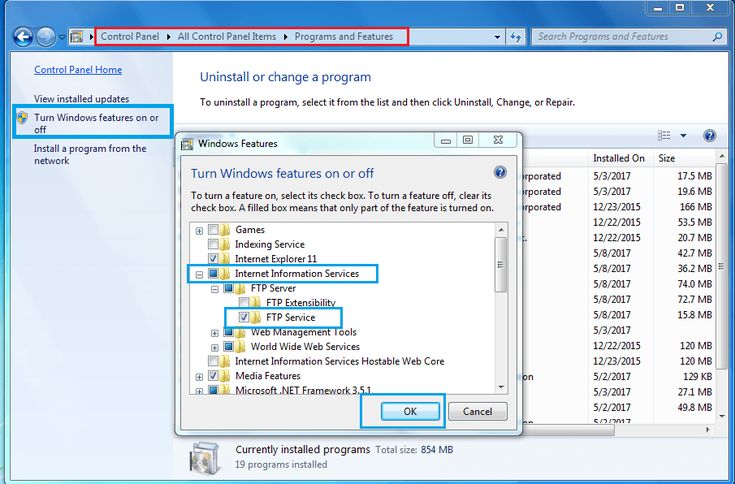Expand the Web Management Tools node
Image resolution: width=735 pixels, height=484 pixels.
click(215, 333)
